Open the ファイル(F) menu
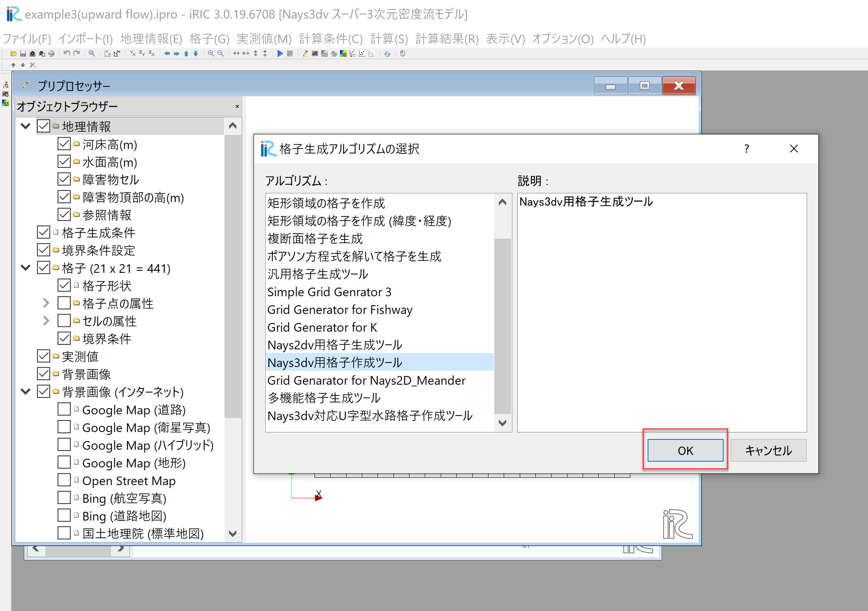 click(x=27, y=39)
